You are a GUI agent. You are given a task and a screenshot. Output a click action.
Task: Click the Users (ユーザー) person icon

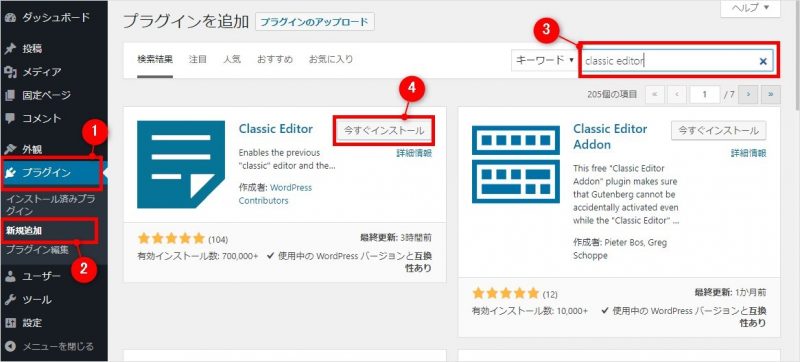[x=10, y=276]
